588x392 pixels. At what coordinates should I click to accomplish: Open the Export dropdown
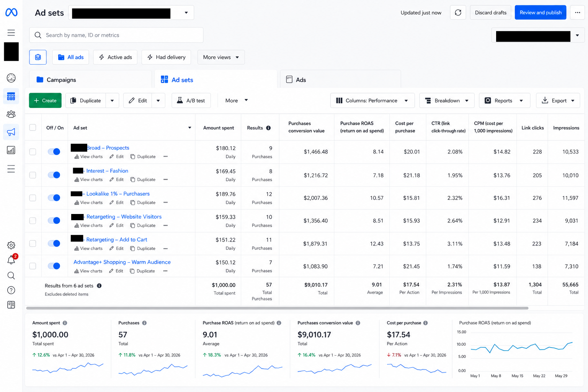pos(558,100)
